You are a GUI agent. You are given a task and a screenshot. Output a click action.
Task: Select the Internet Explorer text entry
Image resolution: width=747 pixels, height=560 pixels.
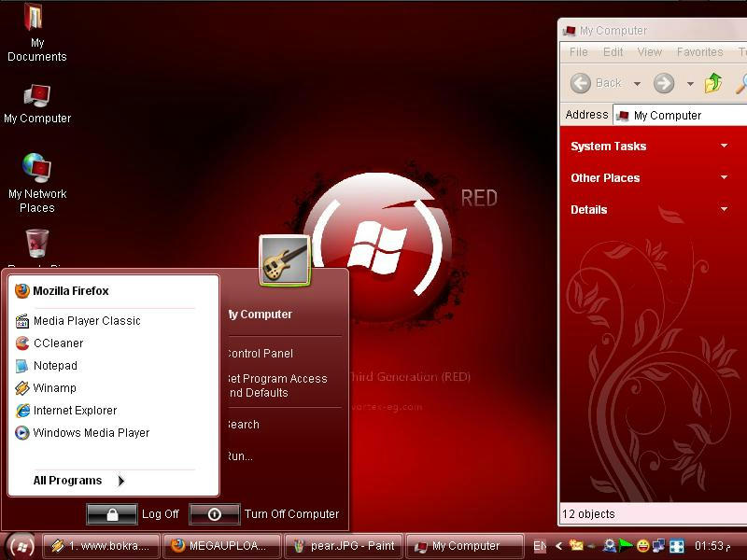point(76,411)
